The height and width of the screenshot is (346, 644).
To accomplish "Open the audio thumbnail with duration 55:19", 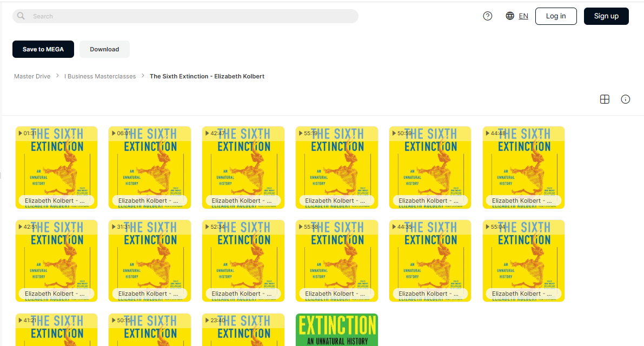I will tap(337, 168).
